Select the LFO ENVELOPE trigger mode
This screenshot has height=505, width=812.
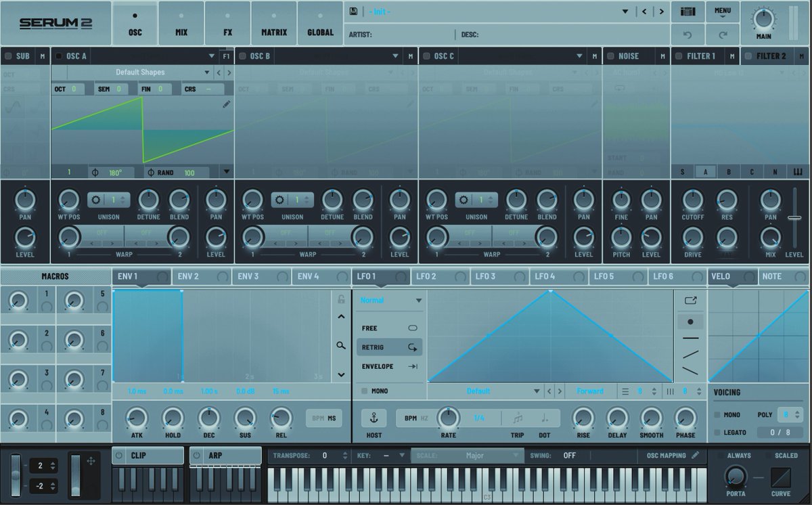pyautogui.click(x=390, y=366)
